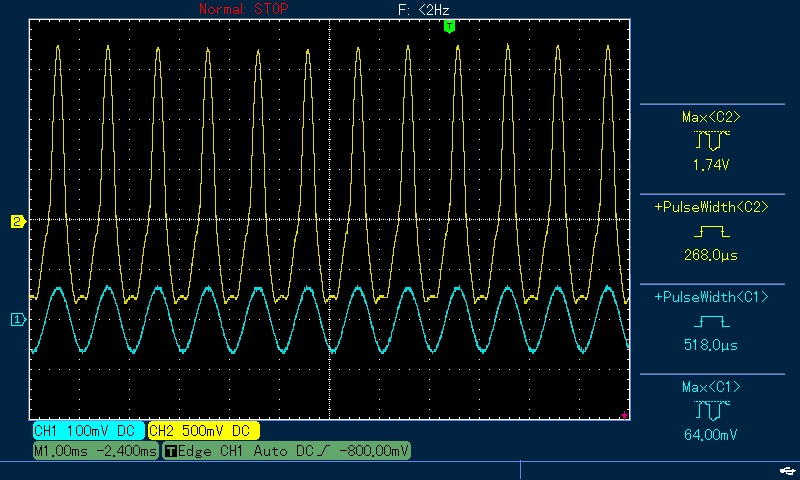Image resolution: width=800 pixels, height=480 pixels.
Task: Select the cyan channel 1 ground marker
Action: coord(18,320)
